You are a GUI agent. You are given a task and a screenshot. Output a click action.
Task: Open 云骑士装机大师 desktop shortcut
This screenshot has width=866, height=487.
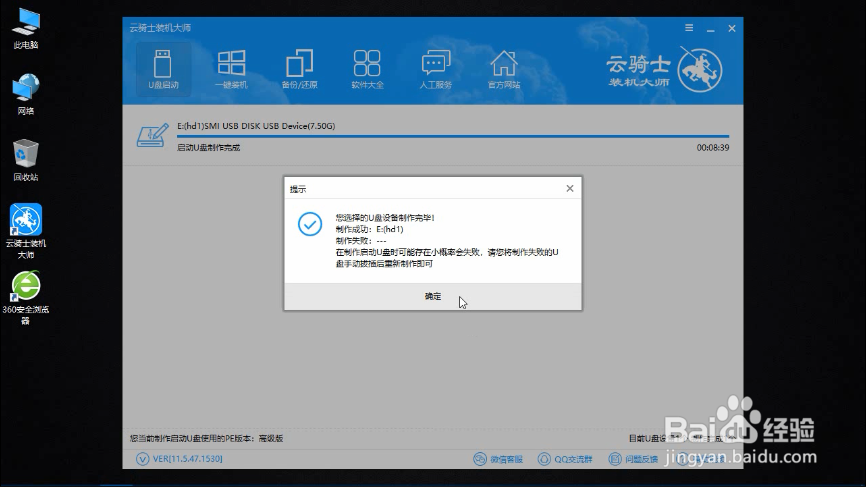pos(26,231)
